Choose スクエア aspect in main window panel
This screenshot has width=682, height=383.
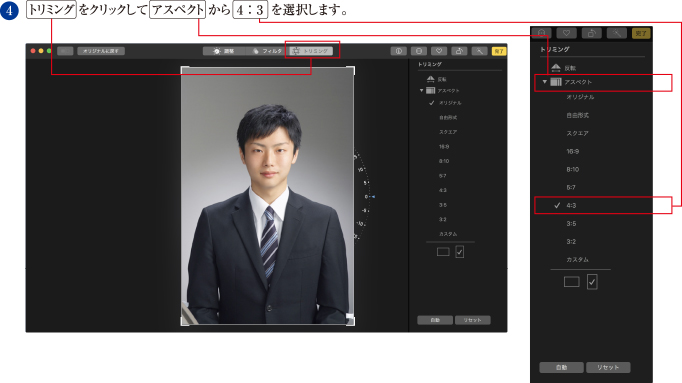pyautogui.click(x=448, y=132)
